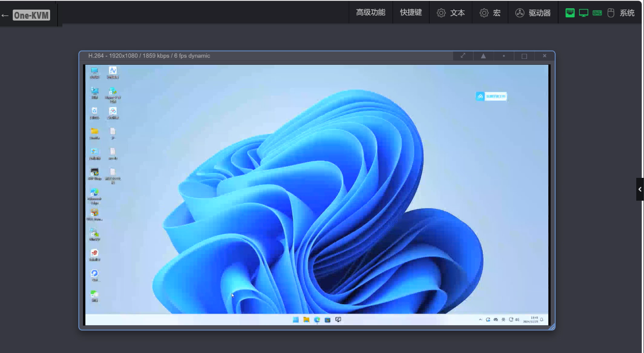The width and height of the screenshot is (644, 353).
Task: Click the green monitor status icon
Action: [583, 13]
